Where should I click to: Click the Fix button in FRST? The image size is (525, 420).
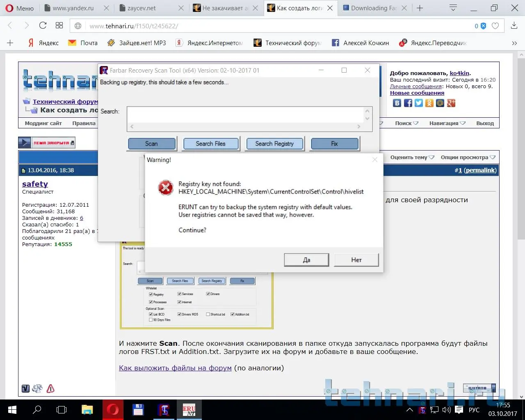[335, 144]
